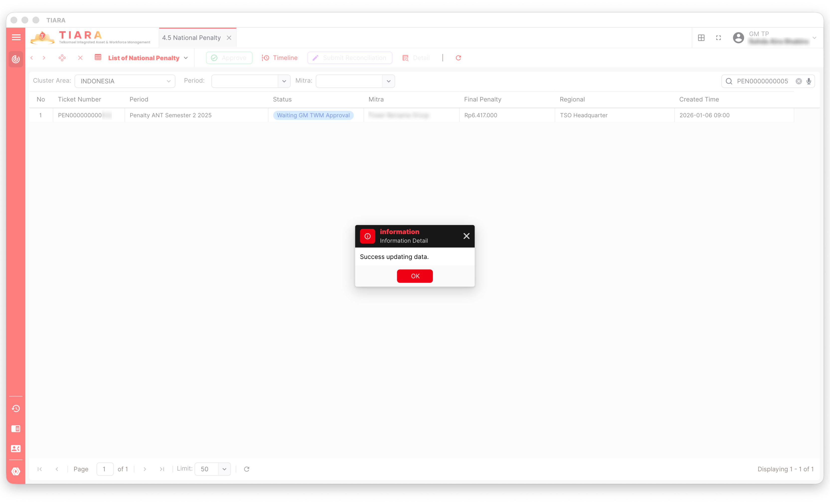
Task: Click the grid layout icon in header
Action: 701,38
